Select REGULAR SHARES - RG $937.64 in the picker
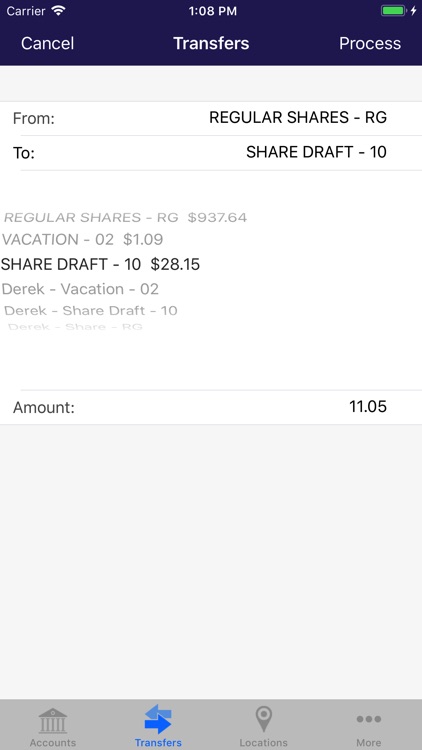The height and width of the screenshot is (750, 422). (125, 218)
